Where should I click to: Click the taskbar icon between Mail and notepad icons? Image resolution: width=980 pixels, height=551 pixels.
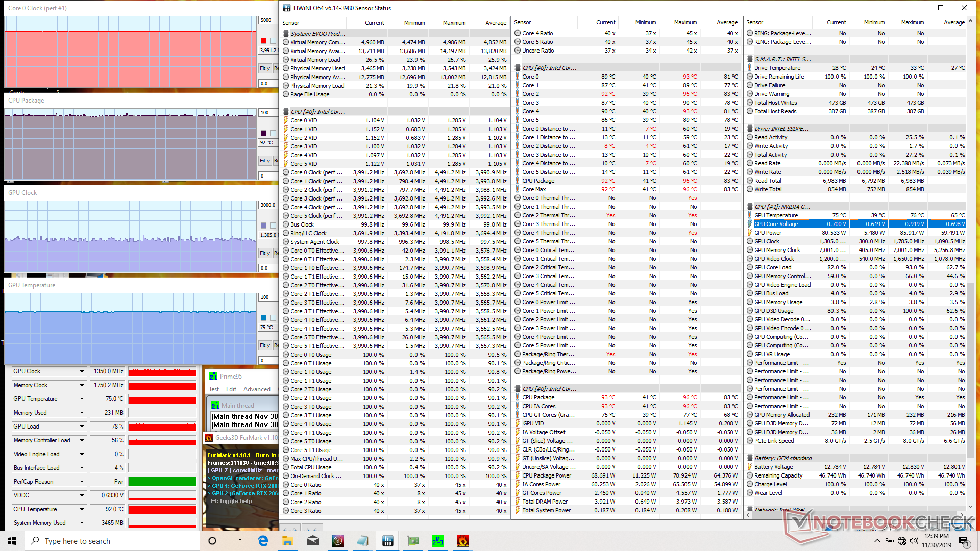pyautogui.click(x=337, y=541)
